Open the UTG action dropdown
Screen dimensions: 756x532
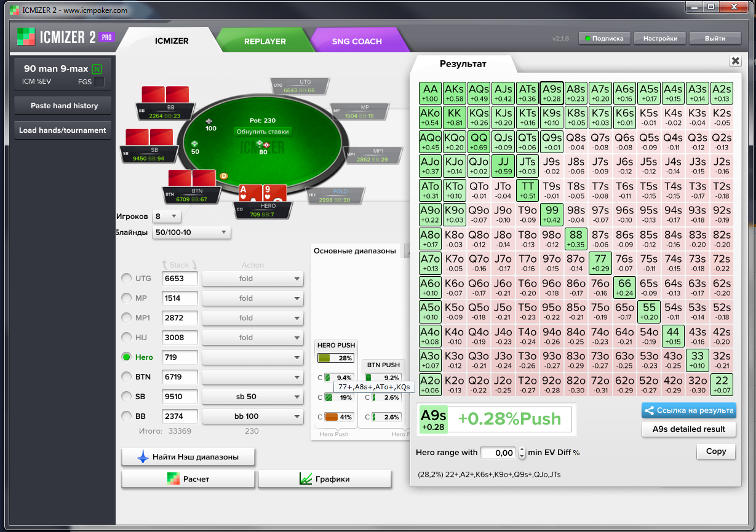click(253, 279)
